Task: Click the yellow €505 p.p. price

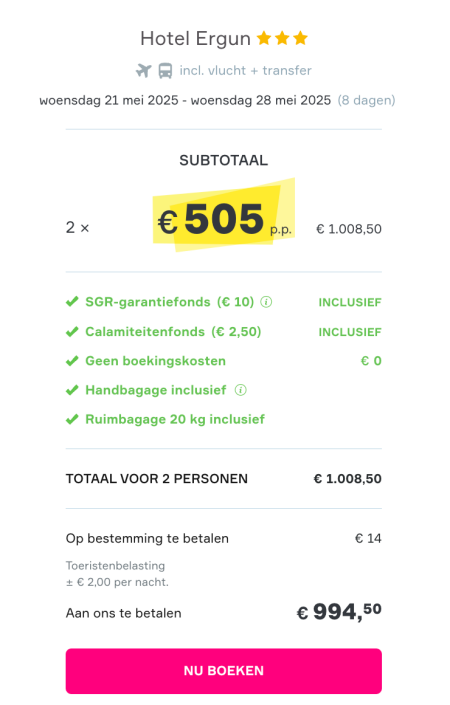Action: click(x=224, y=218)
